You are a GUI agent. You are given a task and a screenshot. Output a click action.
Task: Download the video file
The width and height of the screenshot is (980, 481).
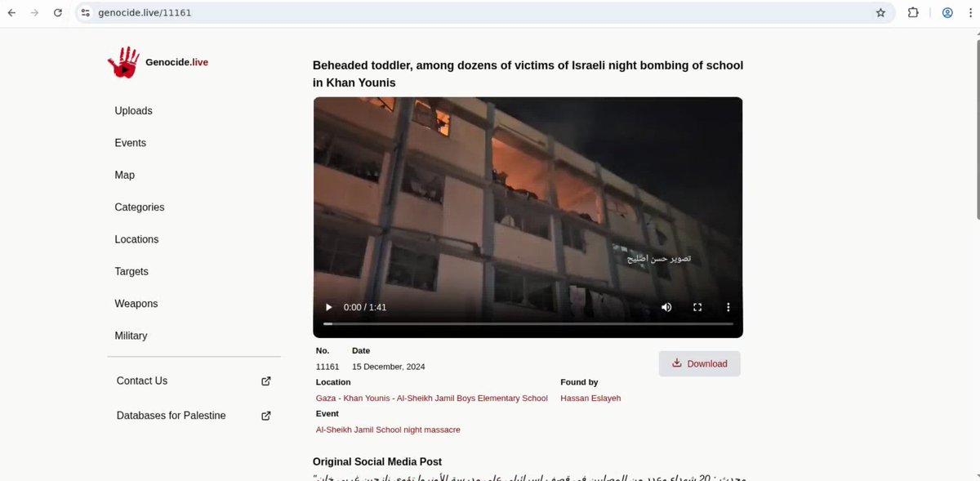(x=700, y=363)
